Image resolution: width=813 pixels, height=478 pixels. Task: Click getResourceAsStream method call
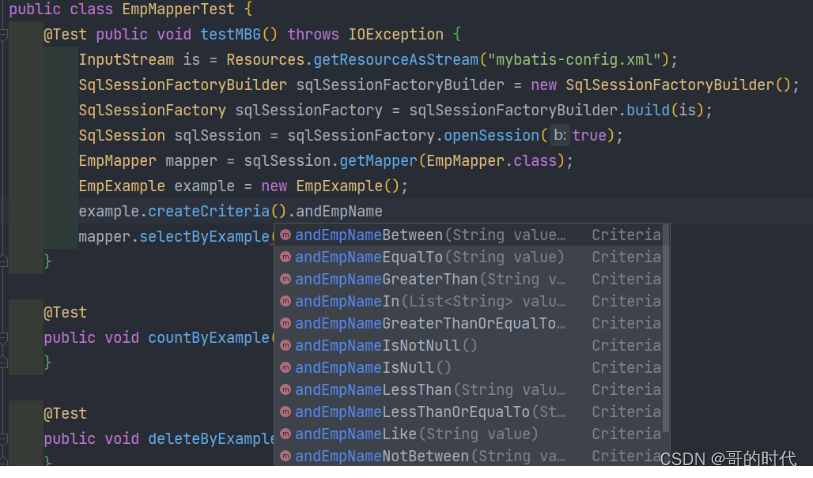tap(396, 60)
